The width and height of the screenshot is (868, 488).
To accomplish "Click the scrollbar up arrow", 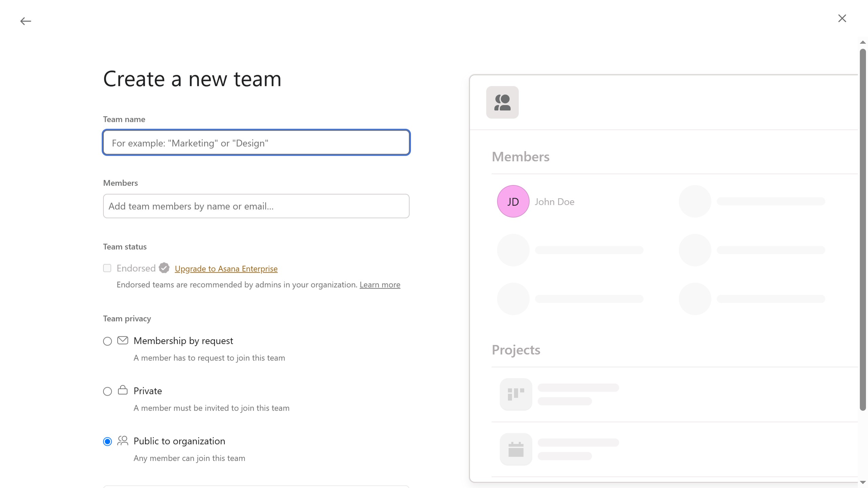I will point(863,42).
